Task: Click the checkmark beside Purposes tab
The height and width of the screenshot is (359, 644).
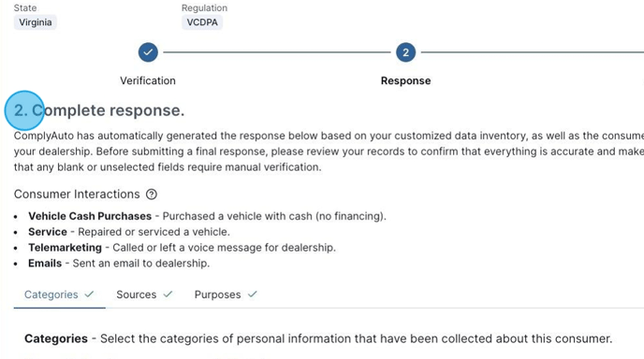Action: (x=253, y=294)
